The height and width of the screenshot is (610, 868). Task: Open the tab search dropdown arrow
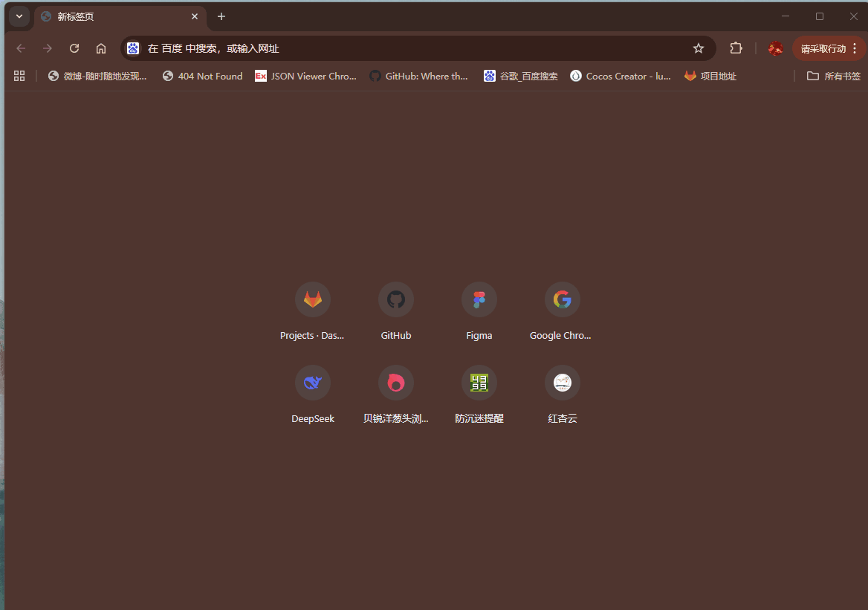click(19, 16)
